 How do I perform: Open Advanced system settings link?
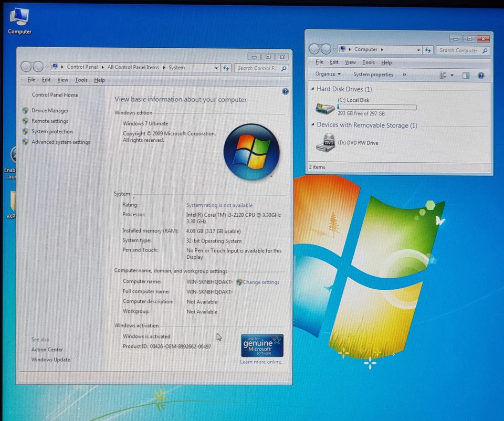point(61,142)
